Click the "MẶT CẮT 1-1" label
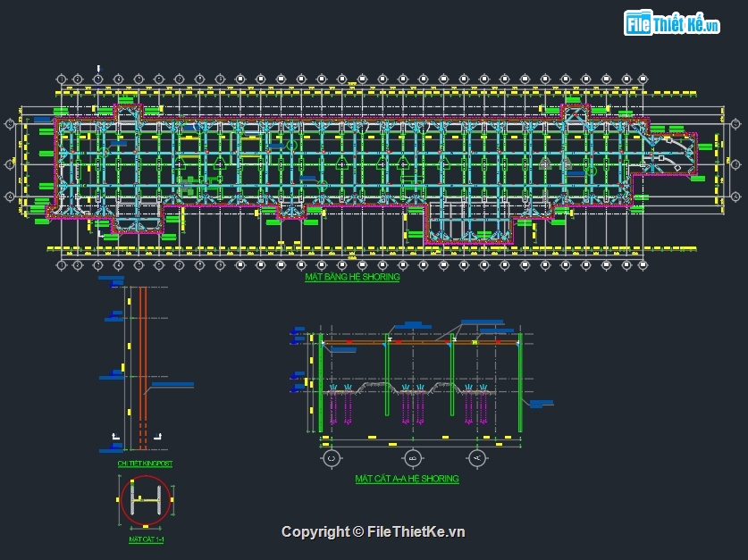 tap(144, 539)
